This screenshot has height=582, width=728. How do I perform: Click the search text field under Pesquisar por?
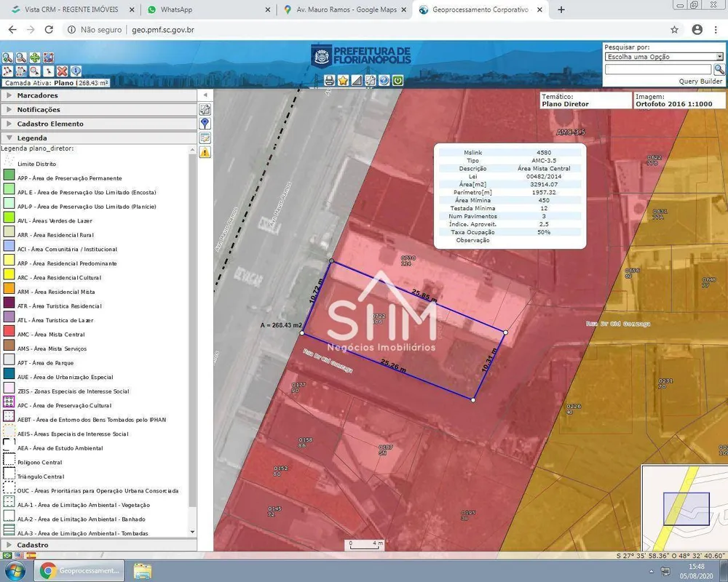tap(658, 70)
